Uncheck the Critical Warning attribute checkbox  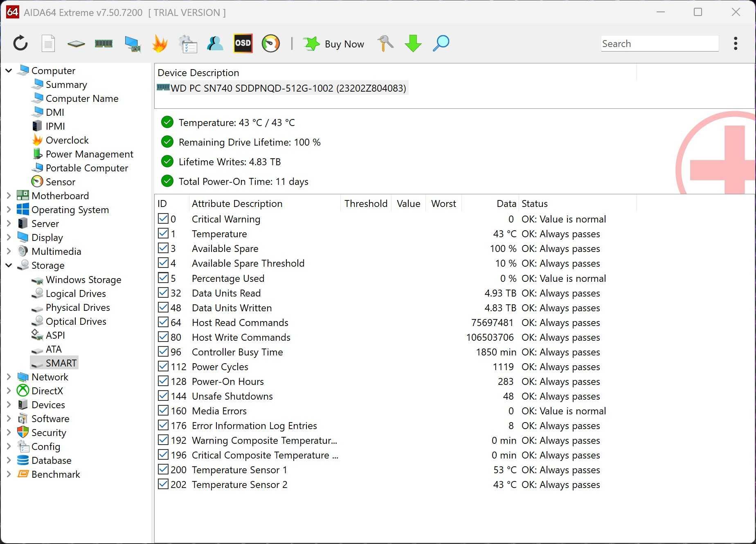[163, 219]
